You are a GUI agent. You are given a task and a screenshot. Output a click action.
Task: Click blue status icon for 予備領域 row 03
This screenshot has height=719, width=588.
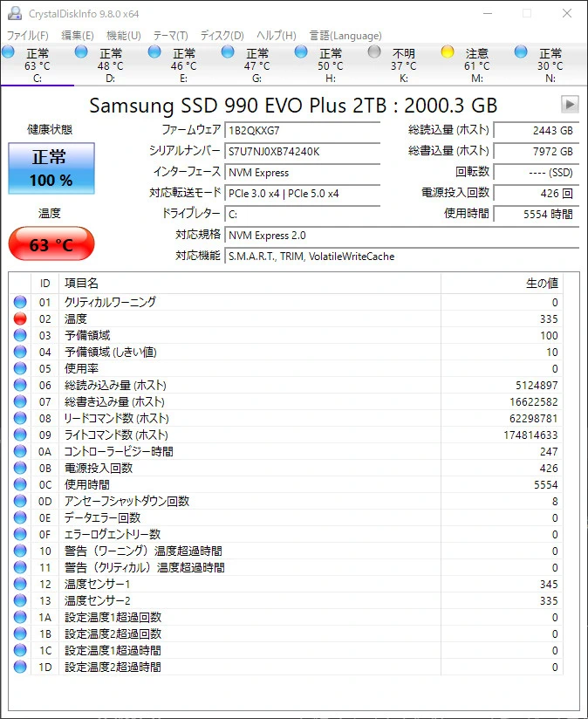pyautogui.click(x=20, y=335)
